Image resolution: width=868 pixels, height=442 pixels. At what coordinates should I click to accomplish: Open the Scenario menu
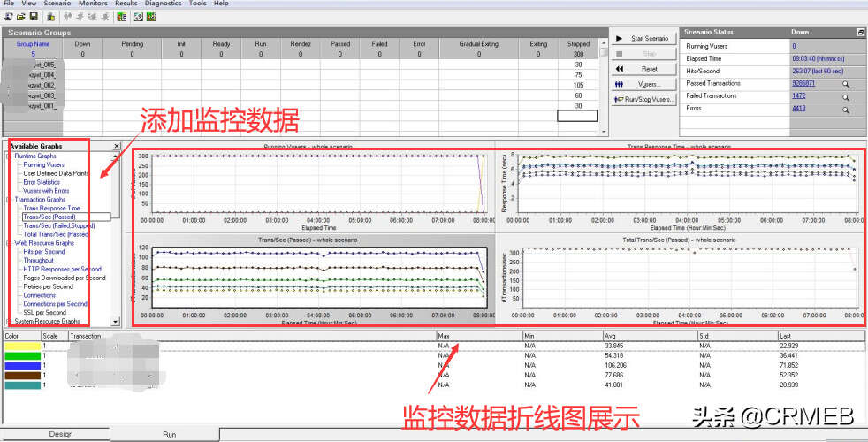(57, 4)
